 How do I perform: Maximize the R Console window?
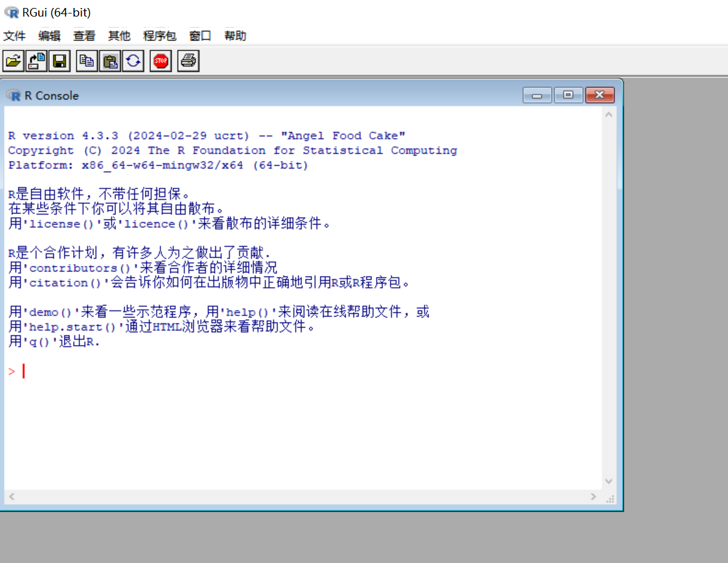pyautogui.click(x=568, y=95)
